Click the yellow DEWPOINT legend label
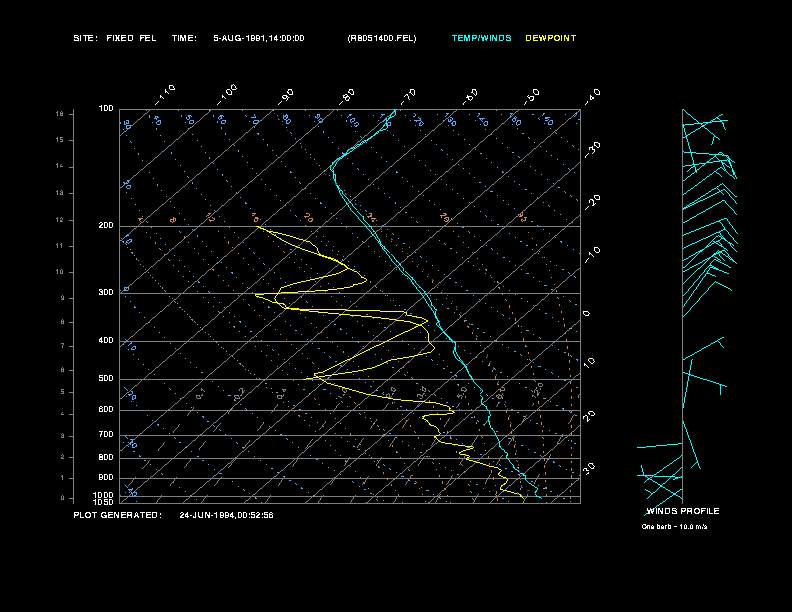Image resolution: width=792 pixels, height=612 pixels. pos(551,38)
